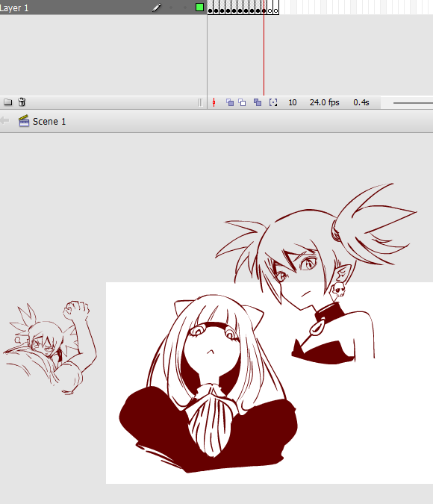The image size is (433, 504).
Task: Click the 24.0 fps frame rate field
Action: [324, 102]
